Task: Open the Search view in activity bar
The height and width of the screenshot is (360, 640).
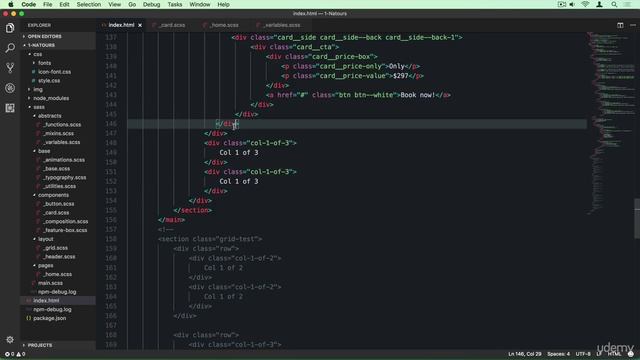Action: (x=10, y=48)
